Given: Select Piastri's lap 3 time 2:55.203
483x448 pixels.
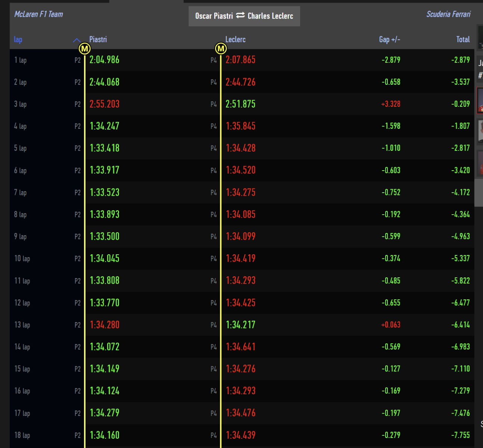Looking at the screenshot, I should [105, 104].
